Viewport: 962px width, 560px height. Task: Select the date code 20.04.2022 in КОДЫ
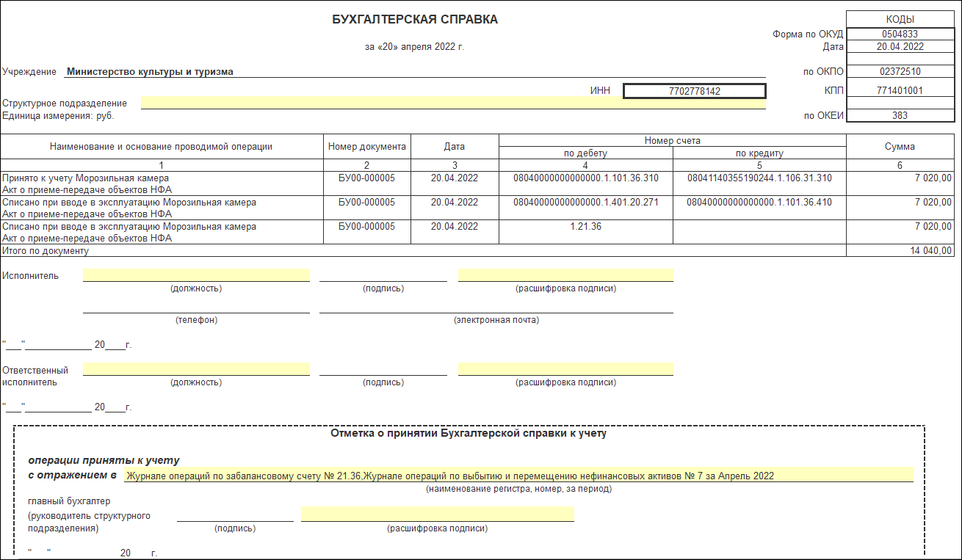pyautogui.click(x=900, y=46)
